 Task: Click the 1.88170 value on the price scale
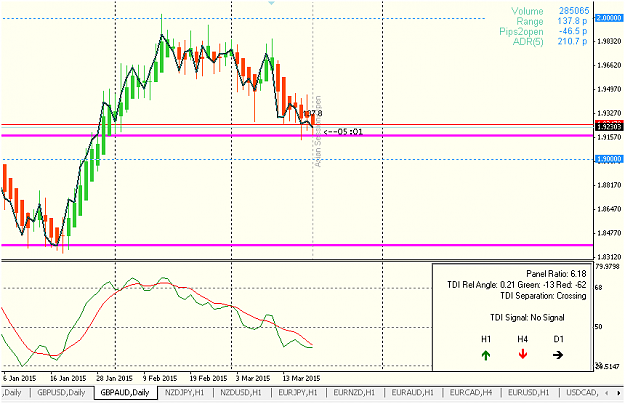coord(610,185)
